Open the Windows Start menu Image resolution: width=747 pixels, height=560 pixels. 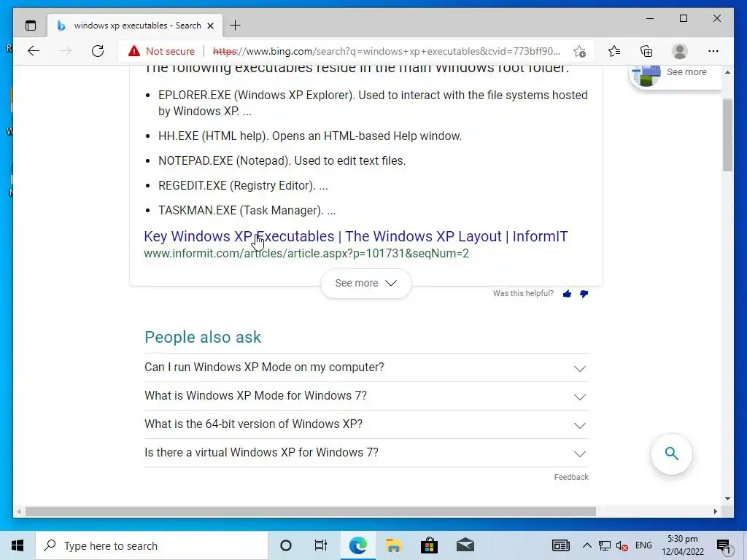(x=18, y=545)
